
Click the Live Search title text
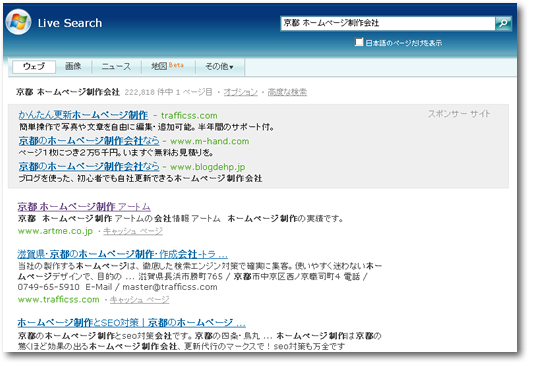point(70,23)
